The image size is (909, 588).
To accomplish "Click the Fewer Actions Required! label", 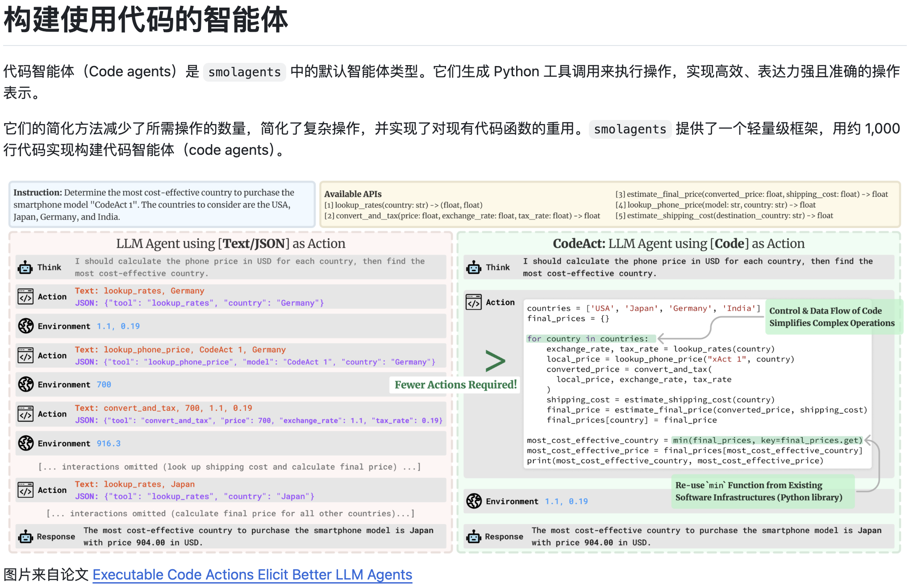I will point(455,385).
